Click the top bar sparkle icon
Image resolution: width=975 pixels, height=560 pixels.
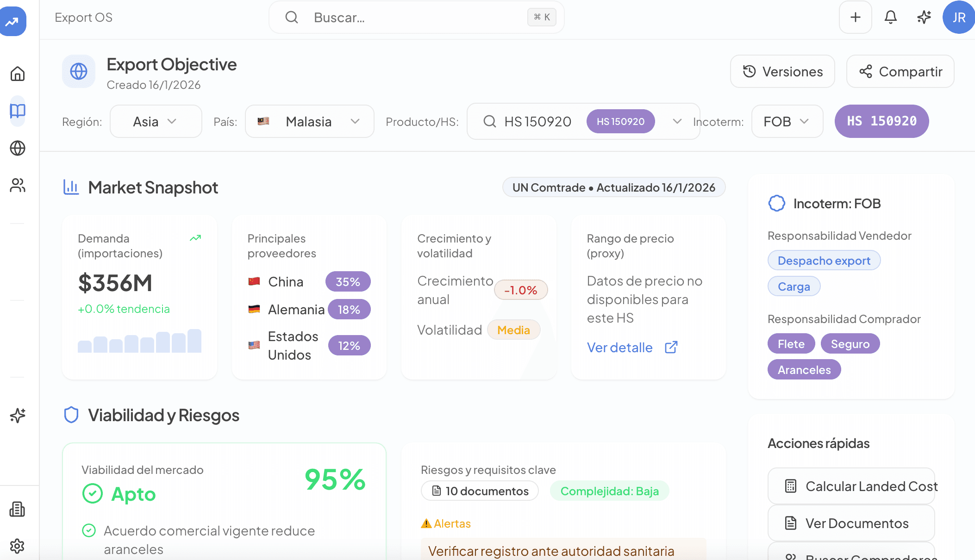(x=924, y=18)
